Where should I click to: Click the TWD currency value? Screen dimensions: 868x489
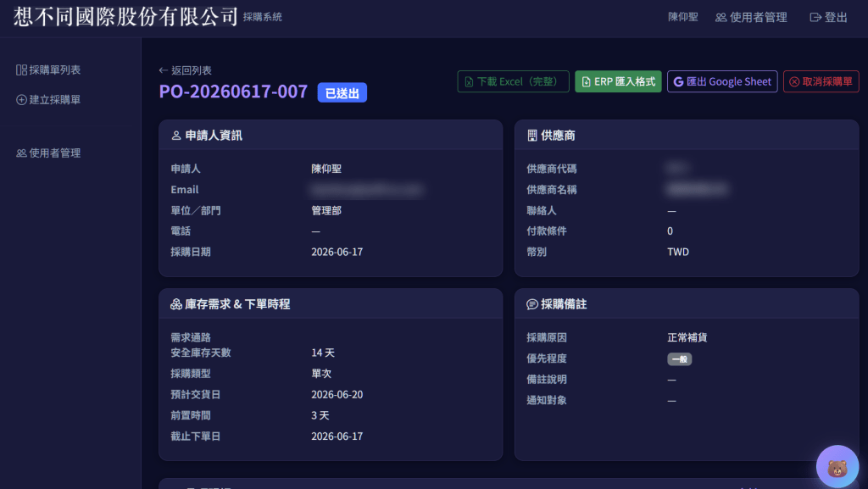click(x=678, y=252)
